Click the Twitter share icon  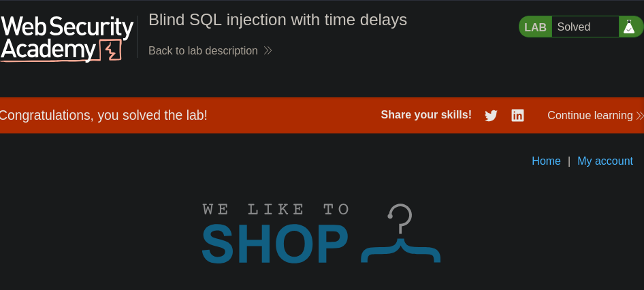pyautogui.click(x=491, y=116)
